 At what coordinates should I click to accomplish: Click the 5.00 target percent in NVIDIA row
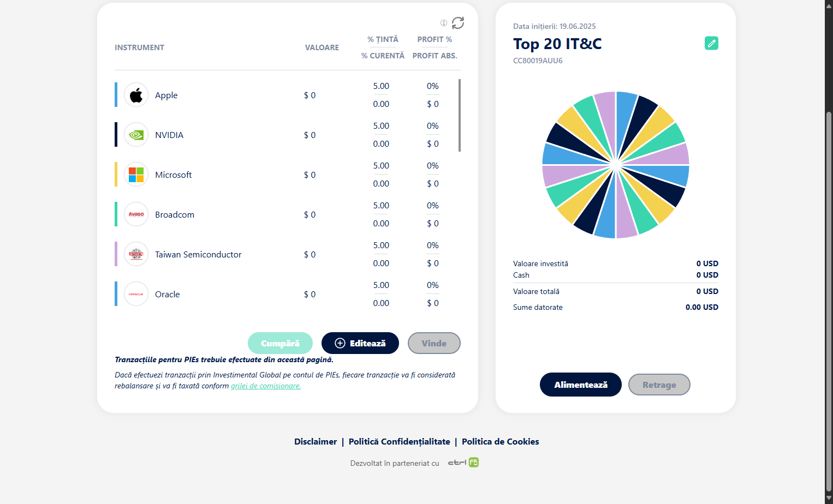pos(381,126)
